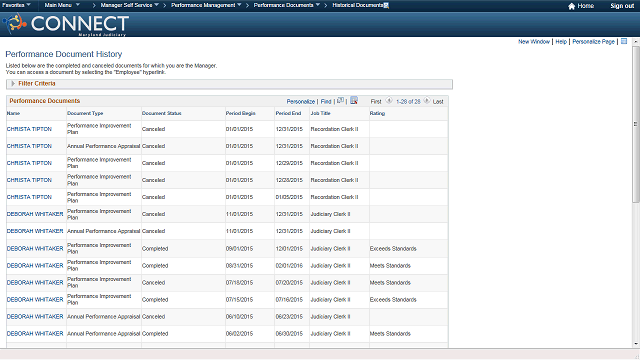Open New Window link
The width and height of the screenshot is (640, 360).
[534, 42]
